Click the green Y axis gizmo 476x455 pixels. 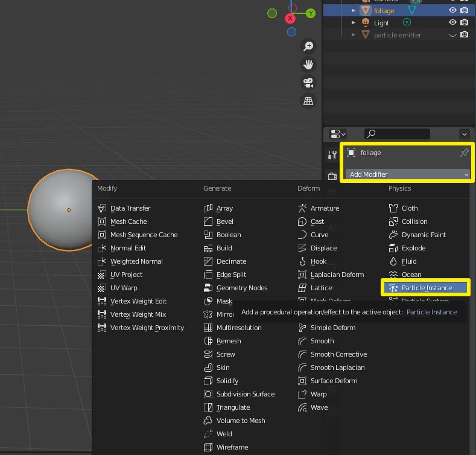coord(311,13)
